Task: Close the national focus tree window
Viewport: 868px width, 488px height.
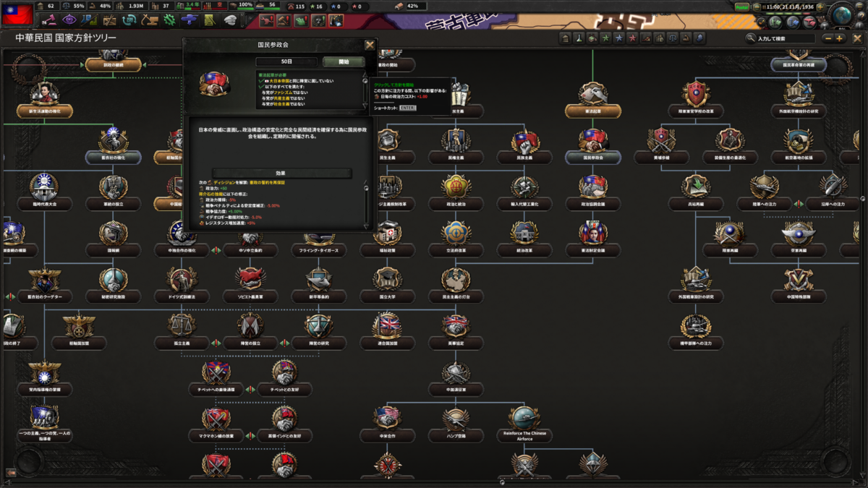Action: [856, 38]
